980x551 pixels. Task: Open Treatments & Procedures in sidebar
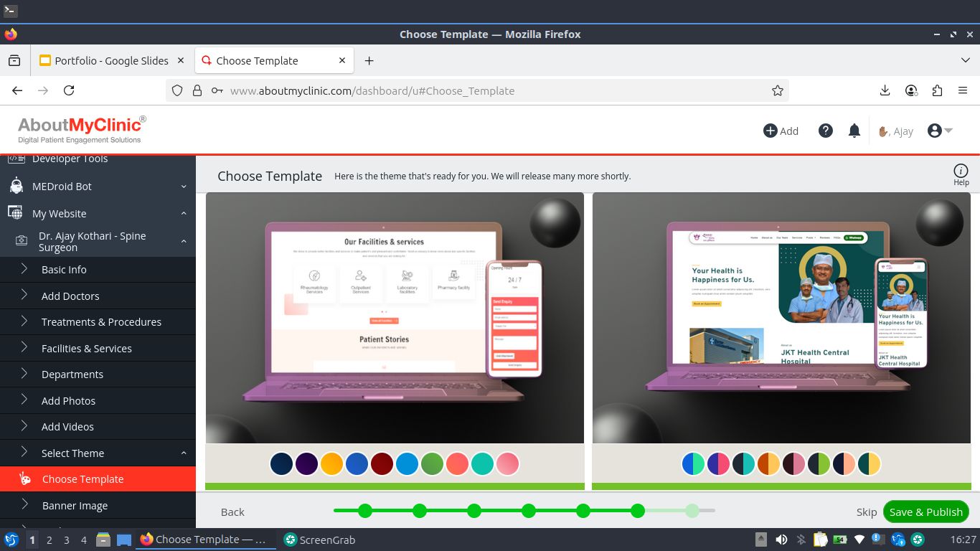(101, 322)
